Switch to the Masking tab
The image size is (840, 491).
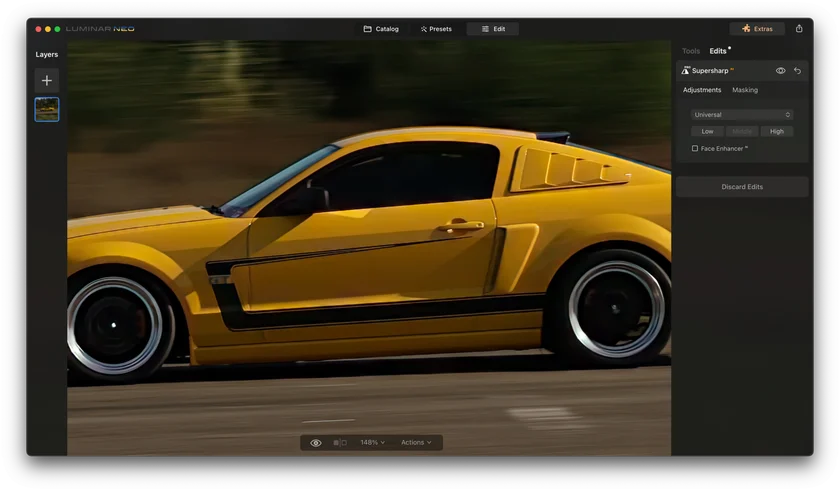coord(745,90)
